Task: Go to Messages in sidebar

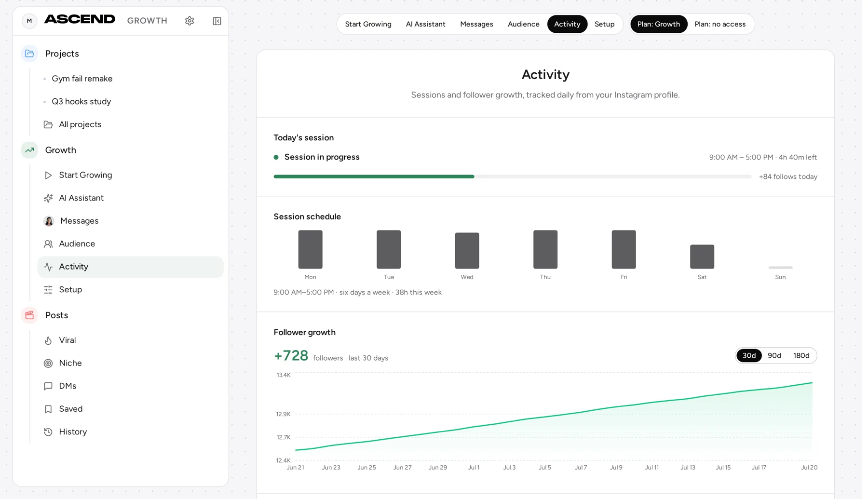Action: (131, 221)
